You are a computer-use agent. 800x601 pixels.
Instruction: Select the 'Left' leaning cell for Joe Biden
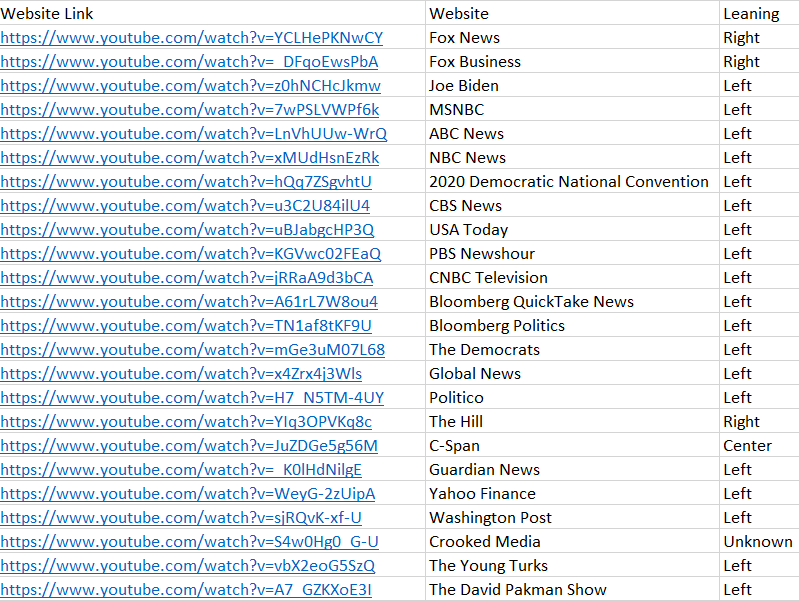[760, 85]
